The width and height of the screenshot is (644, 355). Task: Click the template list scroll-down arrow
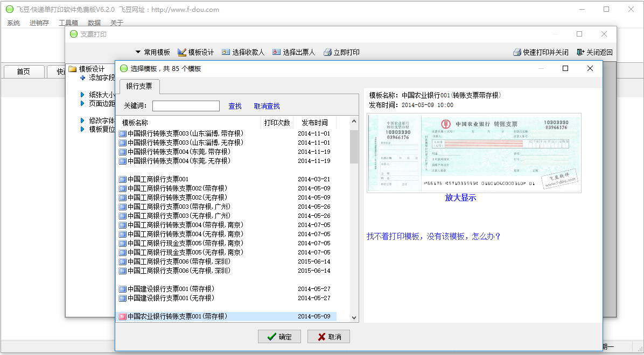point(354,318)
